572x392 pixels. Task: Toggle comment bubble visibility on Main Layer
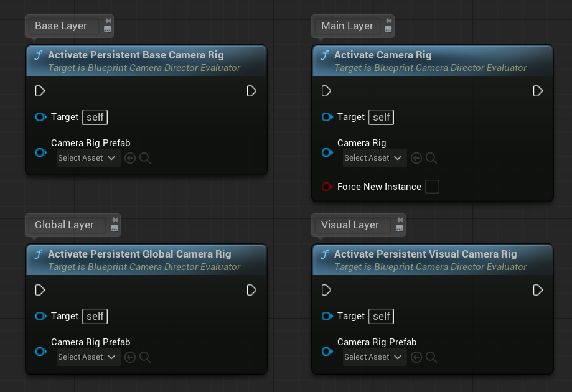[x=388, y=29]
